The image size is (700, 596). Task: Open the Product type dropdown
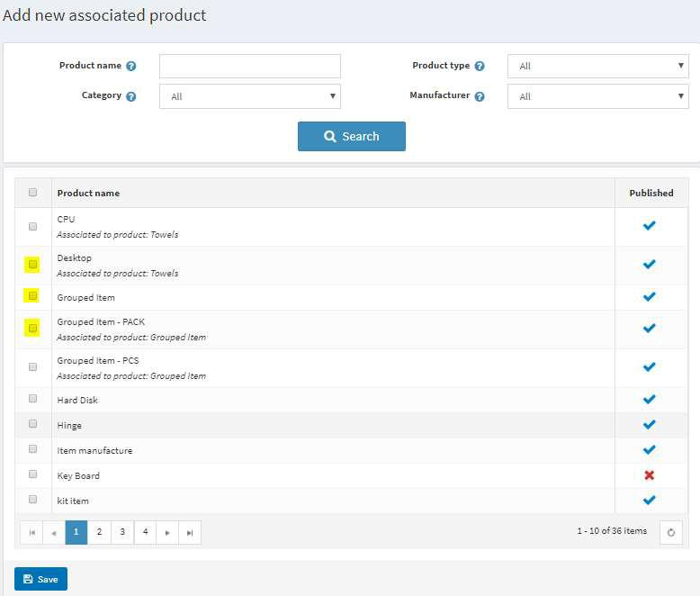[x=598, y=66]
